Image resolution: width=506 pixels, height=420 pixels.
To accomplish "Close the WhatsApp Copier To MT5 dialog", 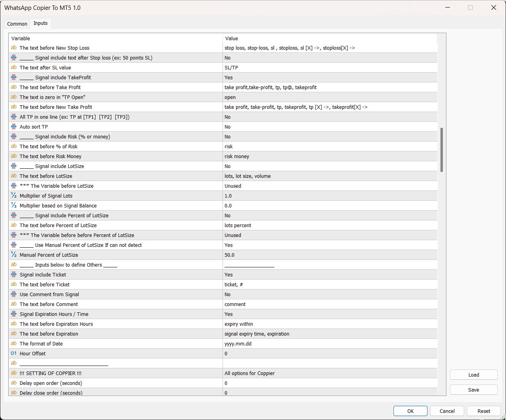I will click(493, 7).
